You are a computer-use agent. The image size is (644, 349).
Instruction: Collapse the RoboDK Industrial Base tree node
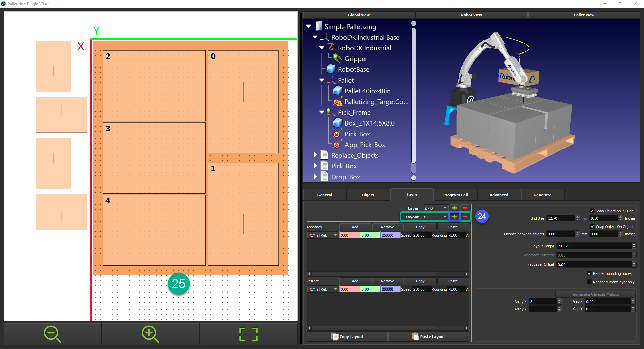pyautogui.click(x=315, y=37)
